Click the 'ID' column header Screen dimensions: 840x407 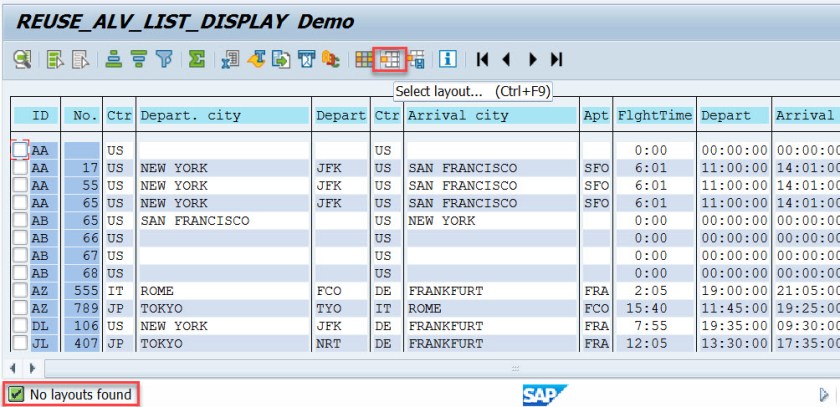[x=36, y=116]
